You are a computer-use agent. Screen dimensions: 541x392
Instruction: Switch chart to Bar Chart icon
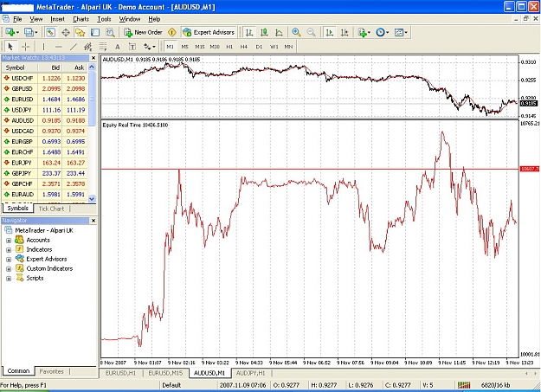coord(249,32)
